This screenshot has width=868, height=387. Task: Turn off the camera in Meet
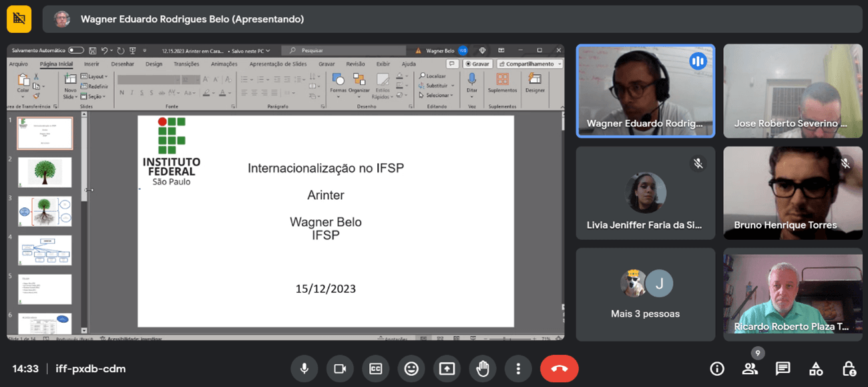pos(340,369)
